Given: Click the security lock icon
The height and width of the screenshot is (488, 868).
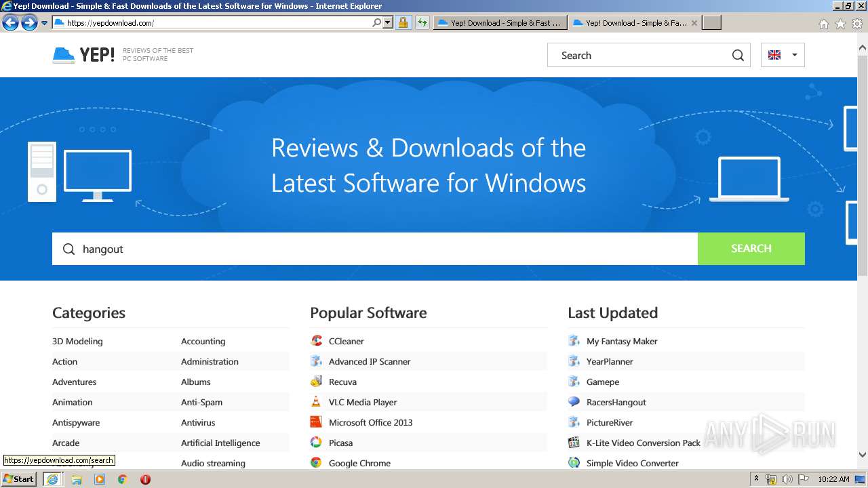Looking at the screenshot, I should [403, 22].
